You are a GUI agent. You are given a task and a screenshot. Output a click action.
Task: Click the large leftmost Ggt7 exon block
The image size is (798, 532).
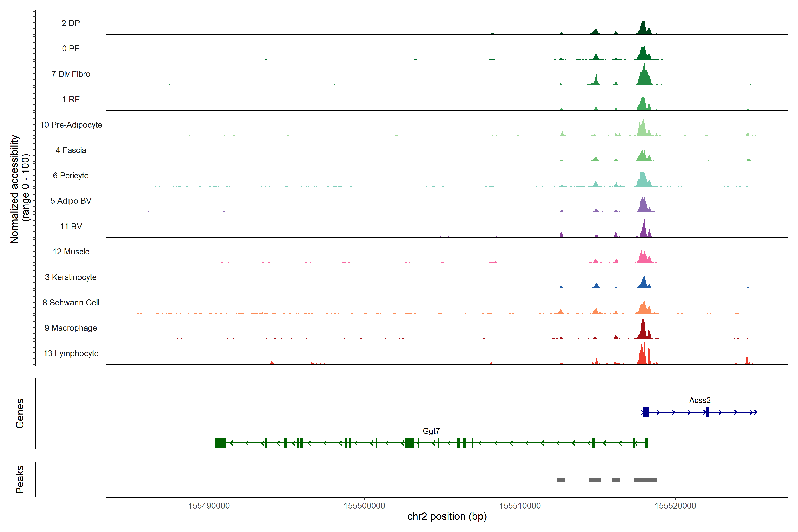221,443
